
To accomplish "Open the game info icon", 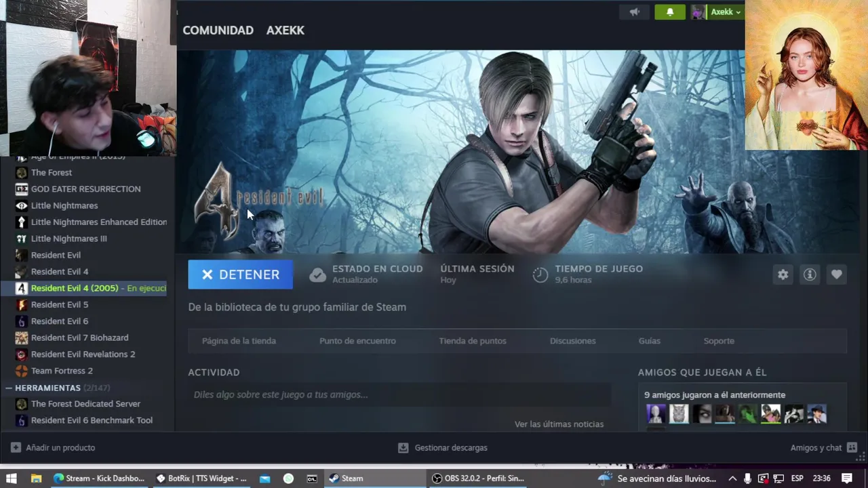I will click(810, 274).
